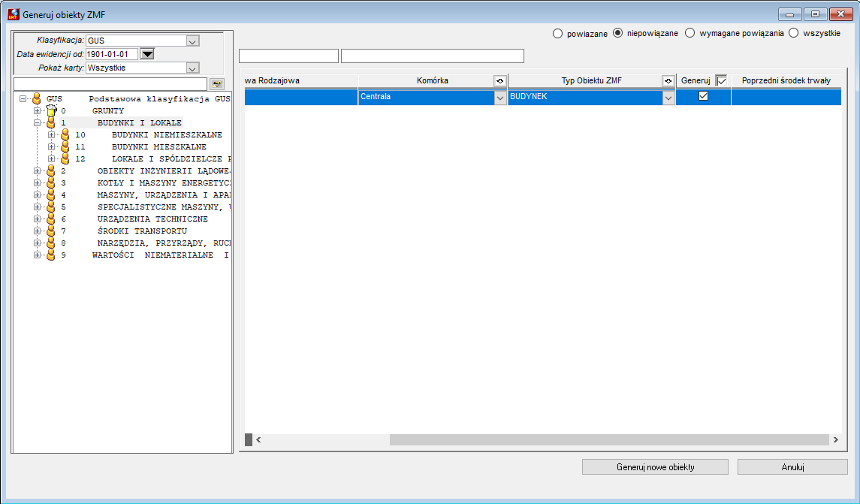Click the 'wa Rodzajowa' column header
Screen dimensions: 860x504
click(x=301, y=80)
